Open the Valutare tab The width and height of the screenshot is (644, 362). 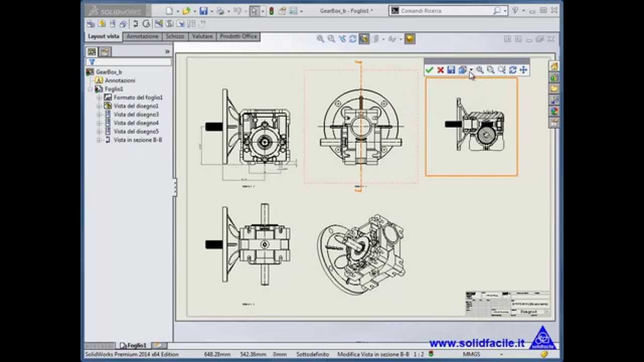pos(202,37)
